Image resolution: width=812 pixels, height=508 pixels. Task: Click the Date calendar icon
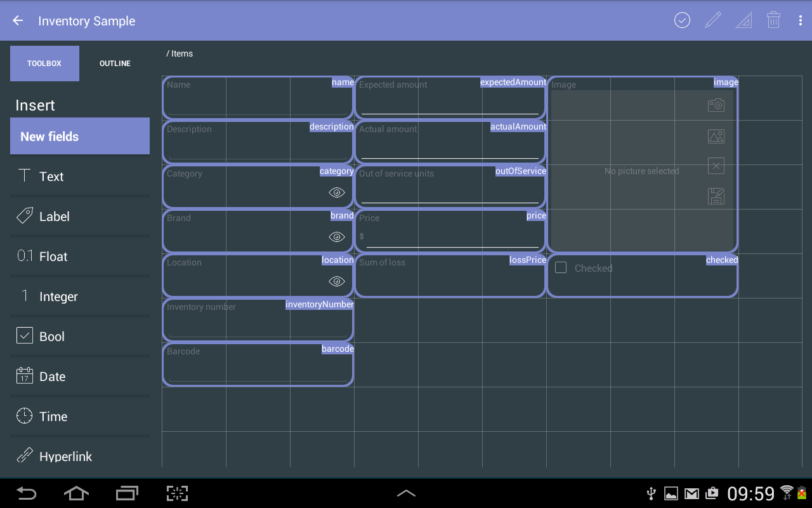click(24, 376)
